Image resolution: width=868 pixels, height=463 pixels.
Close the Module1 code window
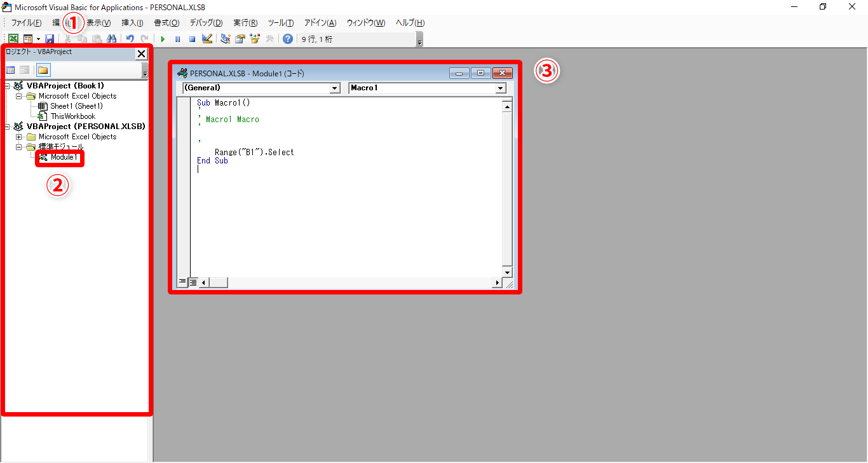[x=502, y=73]
